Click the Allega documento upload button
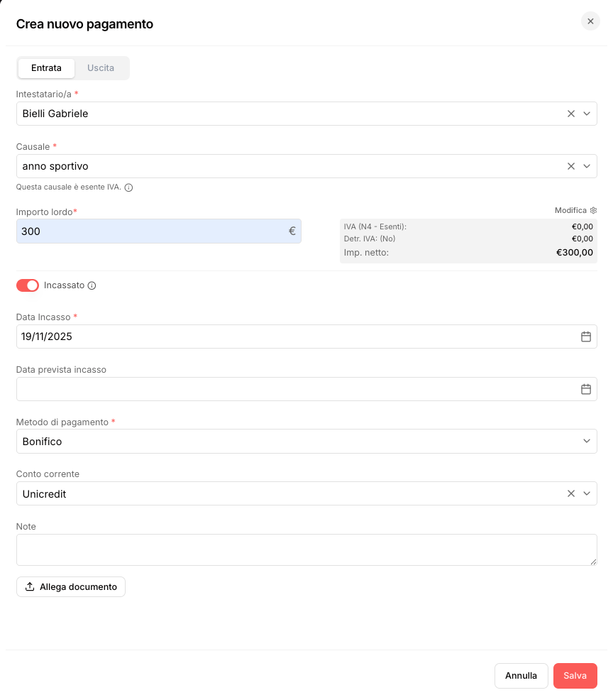The width and height of the screenshot is (613, 700). click(71, 586)
